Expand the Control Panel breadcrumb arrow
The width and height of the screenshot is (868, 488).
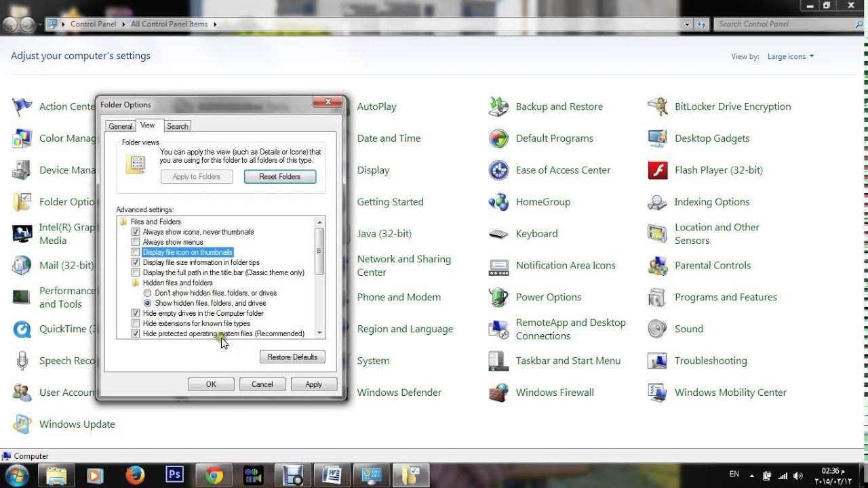(x=123, y=24)
